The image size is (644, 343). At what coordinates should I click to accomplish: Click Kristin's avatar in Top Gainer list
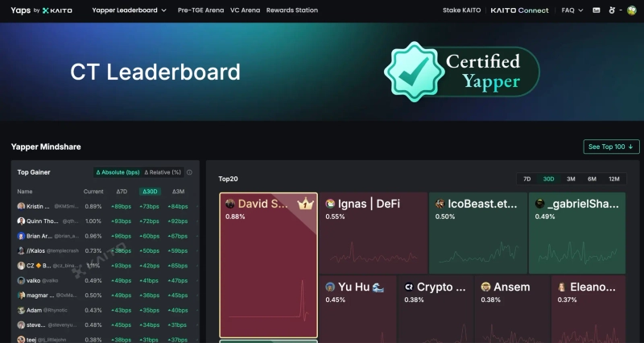pos(21,207)
